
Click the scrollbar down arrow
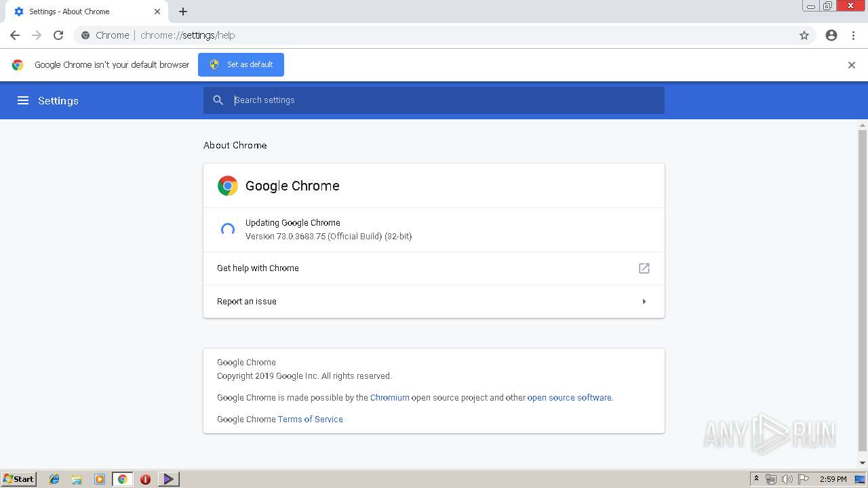coord(863,464)
